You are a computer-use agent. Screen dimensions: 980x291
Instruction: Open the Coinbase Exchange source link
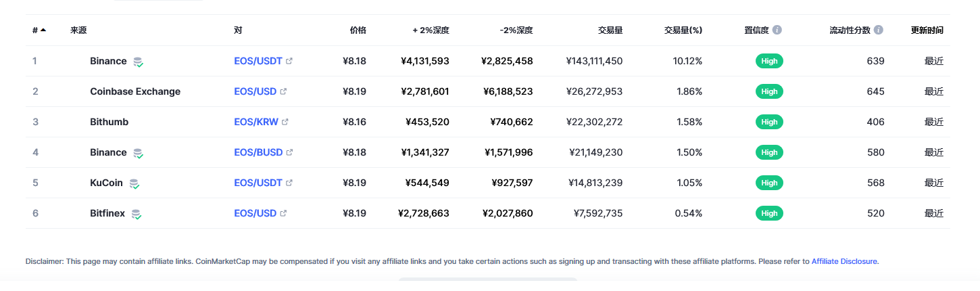pos(135,91)
